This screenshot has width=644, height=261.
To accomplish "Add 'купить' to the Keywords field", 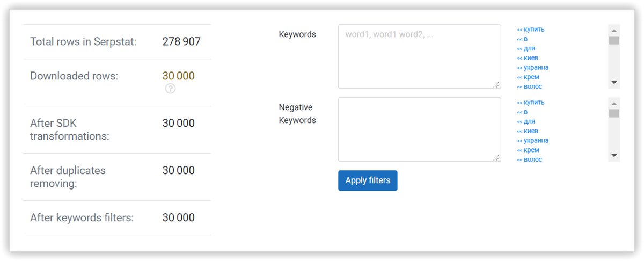I will 530,30.
